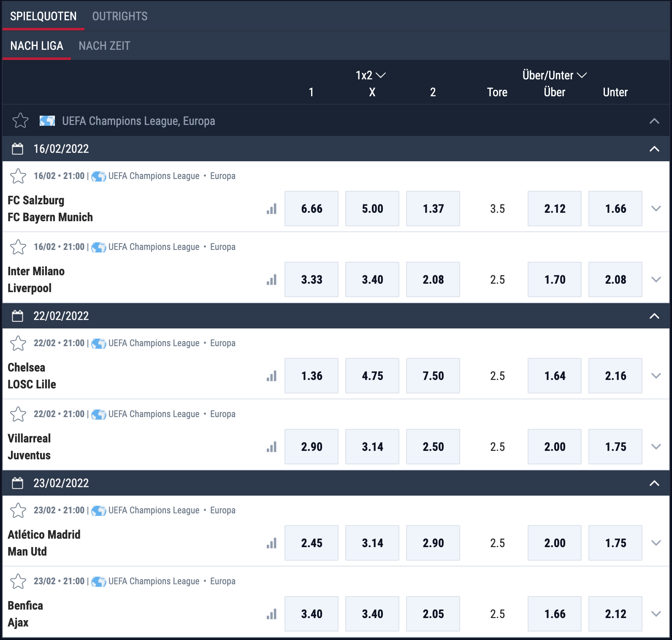672x640 pixels.
Task: Switch to the Outrights tab
Action: [120, 16]
